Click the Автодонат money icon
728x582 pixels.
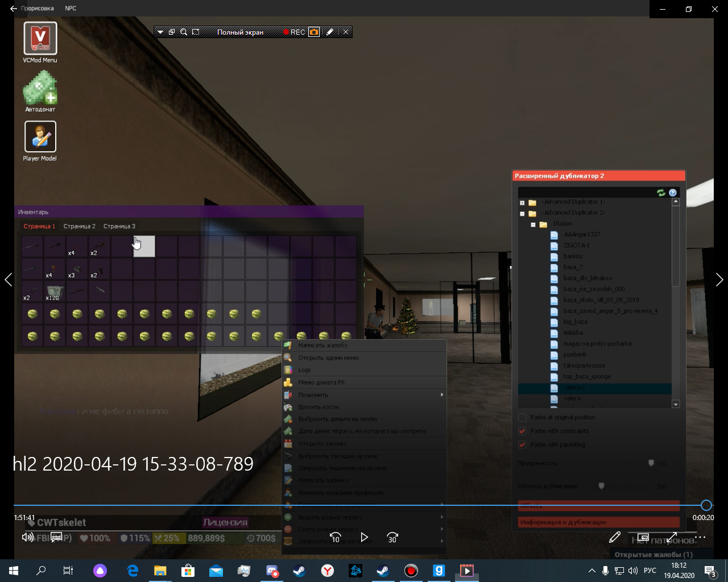(x=40, y=88)
